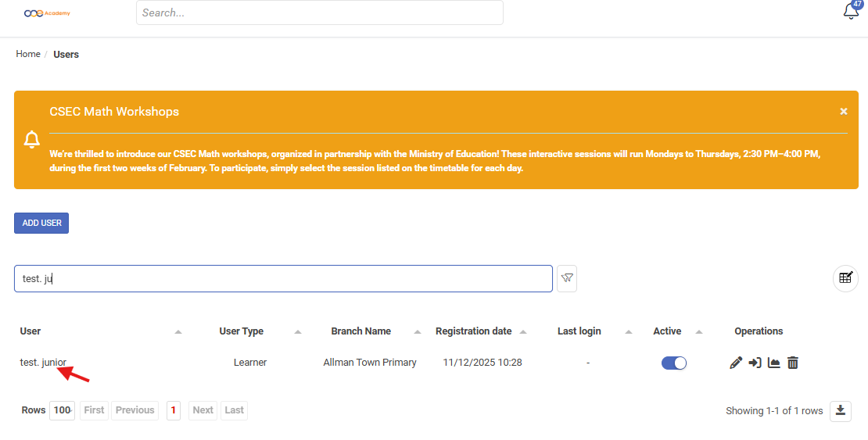The width and height of the screenshot is (868, 440).
Task: Toggle the Active switch for test. junior
Action: (x=674, y=363)
